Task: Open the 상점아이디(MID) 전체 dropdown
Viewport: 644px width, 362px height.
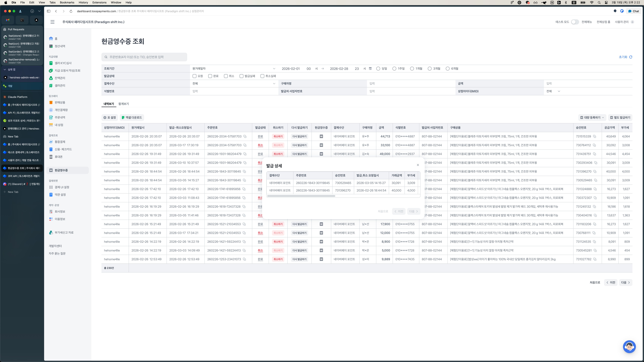Action: pyautogui.click(x=553, y=91)
